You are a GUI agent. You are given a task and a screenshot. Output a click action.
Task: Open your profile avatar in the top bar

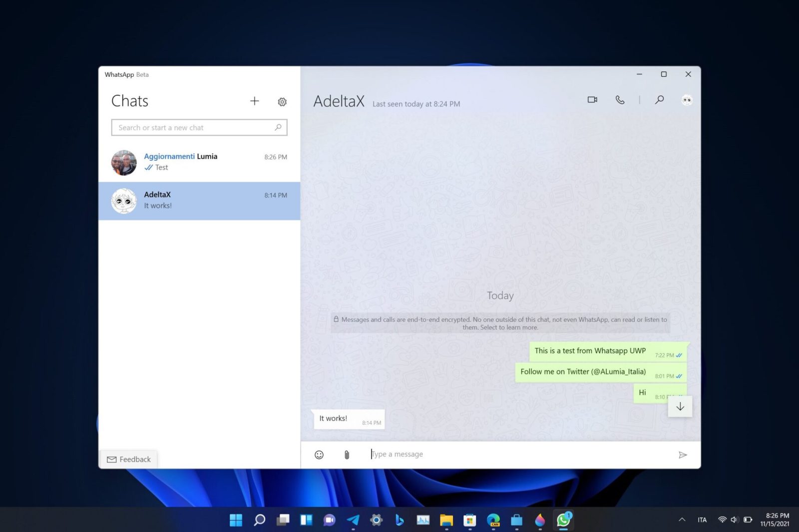click(687, 100)
